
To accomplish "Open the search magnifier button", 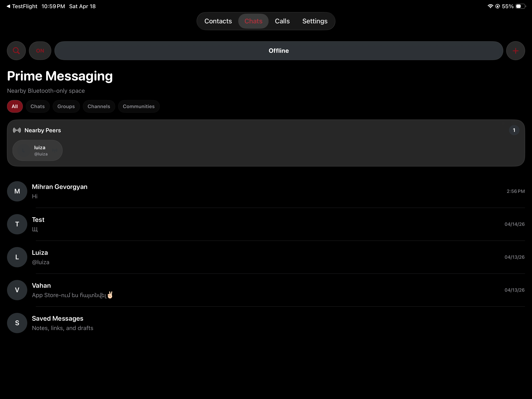I will pos(16,50).
